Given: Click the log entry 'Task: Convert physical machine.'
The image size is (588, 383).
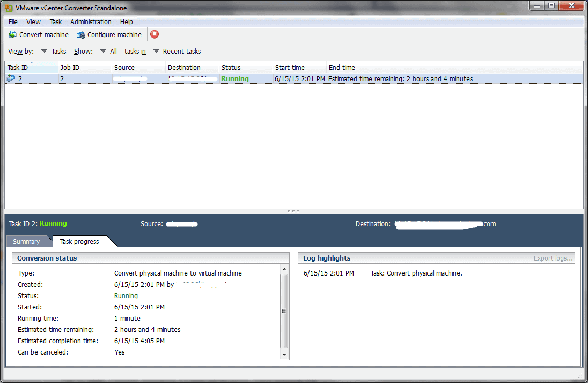Looking at the screenshot, I should (416, 273).
